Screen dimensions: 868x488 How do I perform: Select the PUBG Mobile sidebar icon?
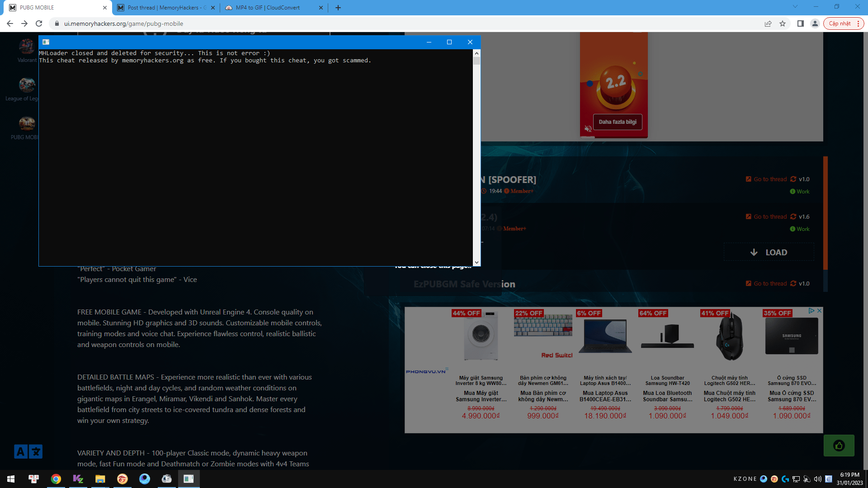tap(27, 123)
